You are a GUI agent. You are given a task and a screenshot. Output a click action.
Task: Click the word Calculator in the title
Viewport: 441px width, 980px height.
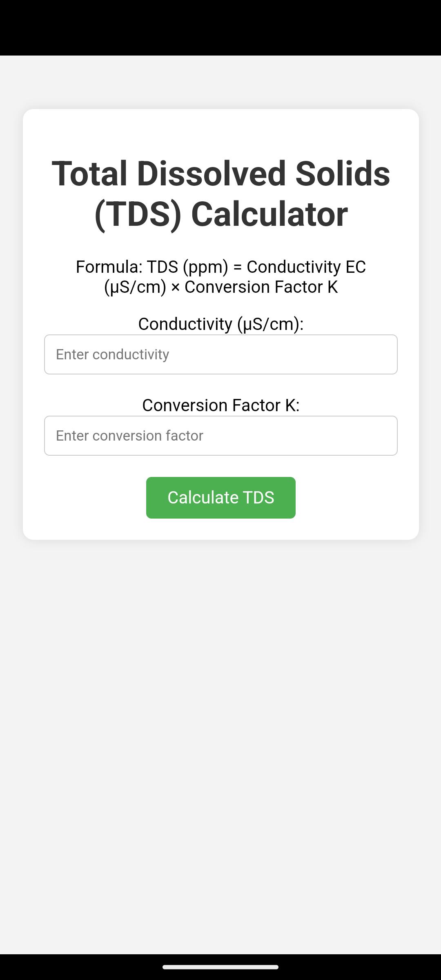point(269,214)
